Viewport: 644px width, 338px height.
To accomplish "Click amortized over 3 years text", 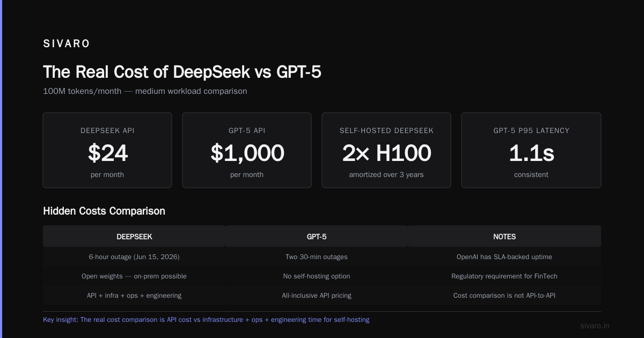I will pos(386,174).
